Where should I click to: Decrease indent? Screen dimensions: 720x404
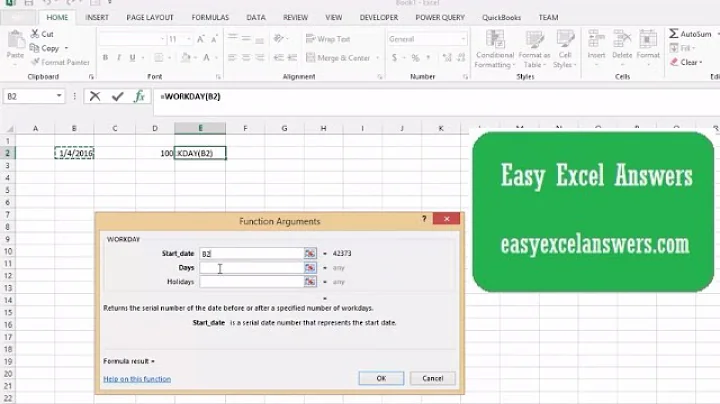[278, 57]
